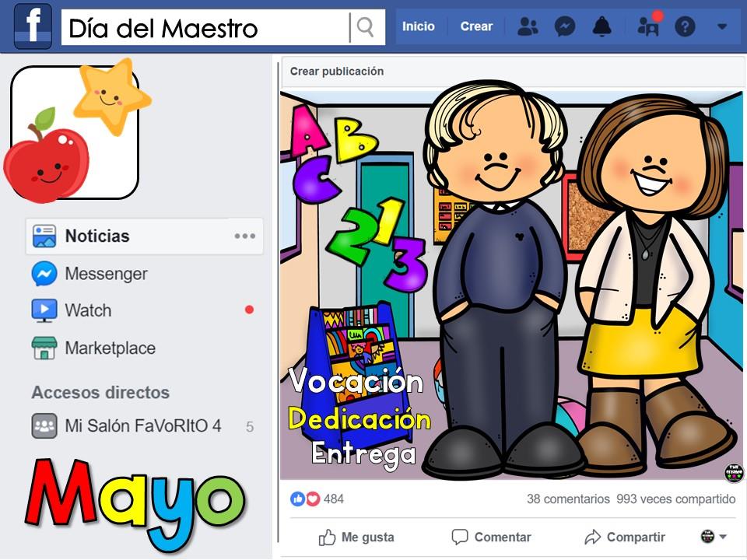The image size is (747, 560).
Task: Click the Watch sidebar icon
Action: click(x=44, y=310)
